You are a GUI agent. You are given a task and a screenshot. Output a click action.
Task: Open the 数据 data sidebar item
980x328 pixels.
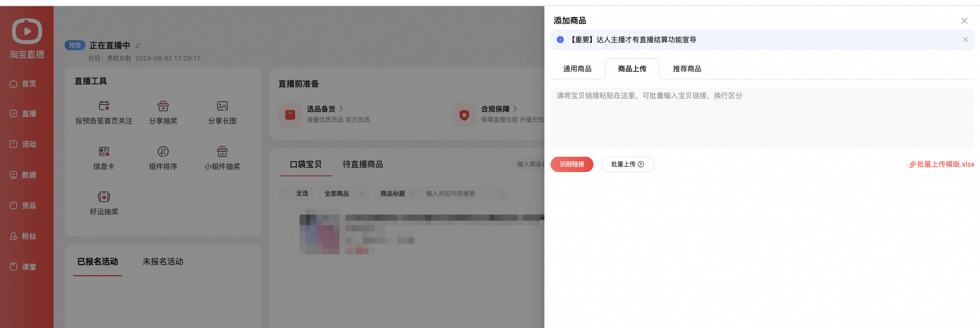(23, 175)
